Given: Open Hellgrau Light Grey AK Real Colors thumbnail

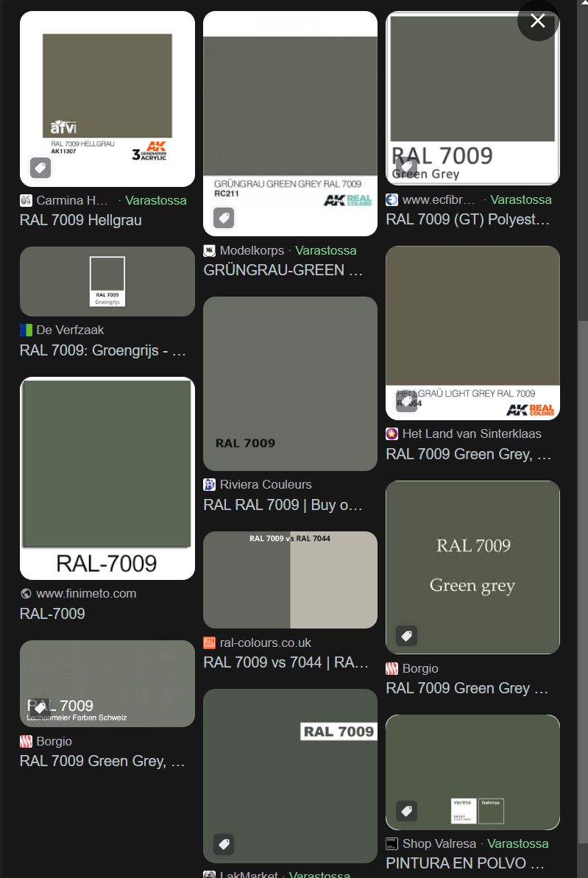Looking at the screenshot, I should pos(472,333).
